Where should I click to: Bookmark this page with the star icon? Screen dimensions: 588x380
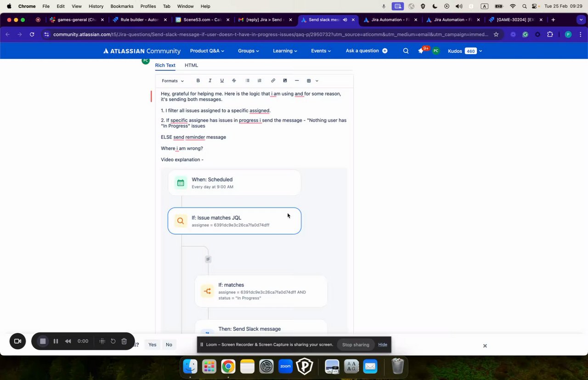click(x=496, y=34)
